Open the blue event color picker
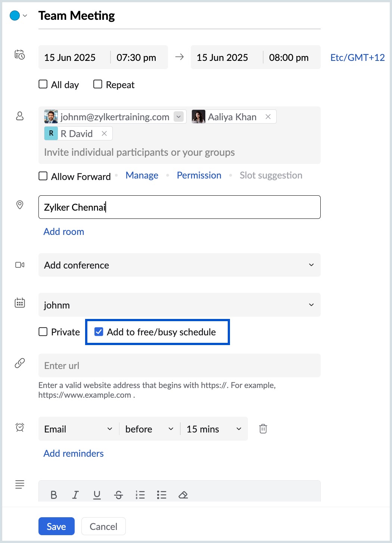This screenshot has width=392, height=543. (x=18, y=16)
